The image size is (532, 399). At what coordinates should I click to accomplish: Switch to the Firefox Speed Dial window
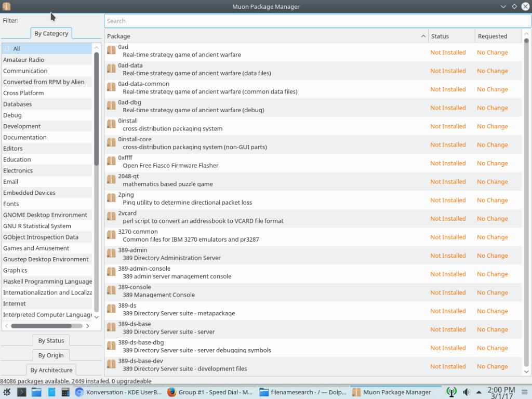(210, 392)
